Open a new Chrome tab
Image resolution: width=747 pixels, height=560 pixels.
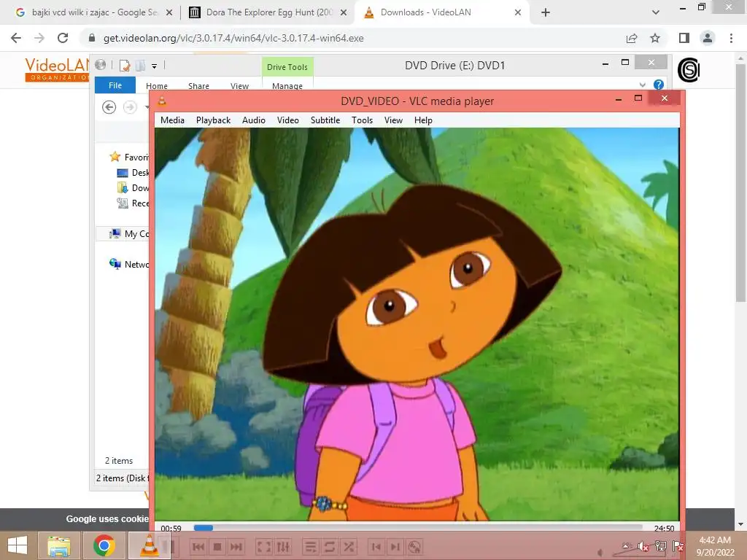coord(546,13)
